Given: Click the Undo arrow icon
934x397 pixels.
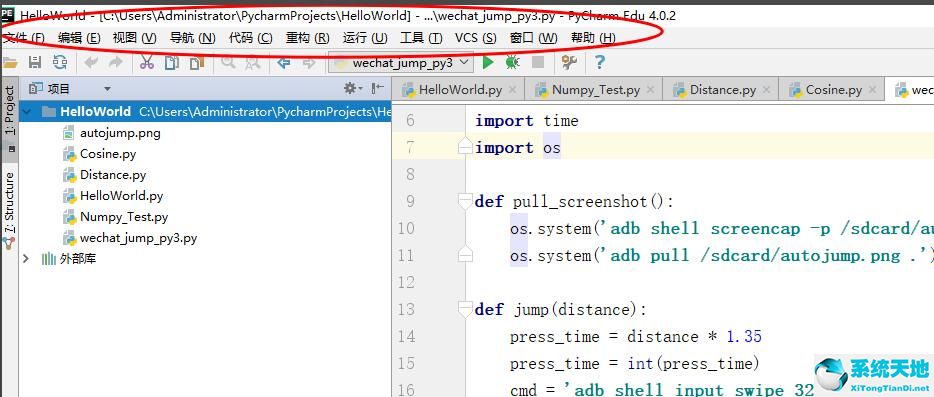Looking at the screenshot, I should (x=91, y=63).
